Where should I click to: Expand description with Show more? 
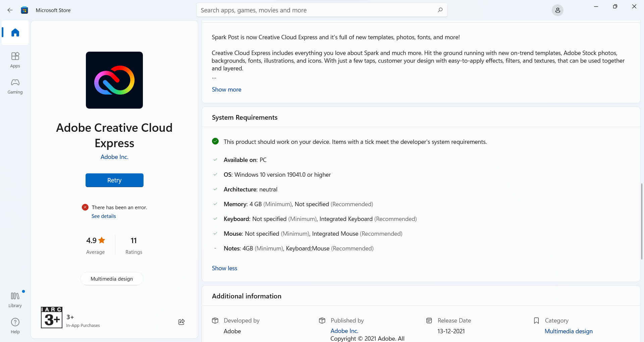(x=227, y=90)
